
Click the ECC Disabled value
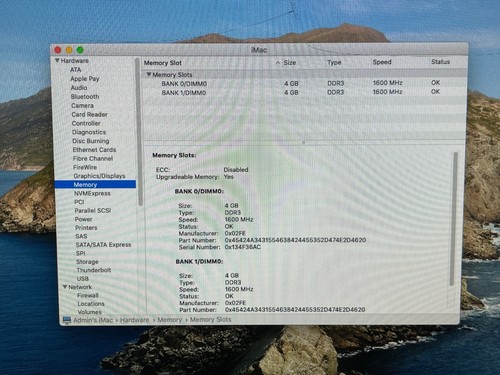click(236, 170)
